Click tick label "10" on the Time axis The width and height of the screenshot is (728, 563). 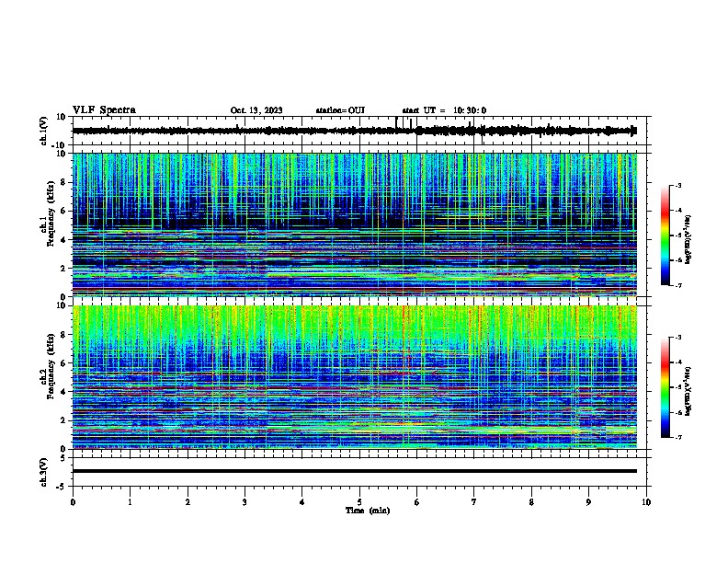[x=646, y=502]
